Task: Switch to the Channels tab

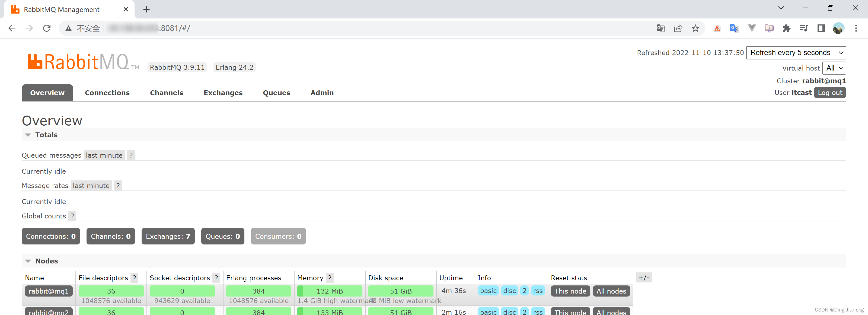Action: coord(167,93)
